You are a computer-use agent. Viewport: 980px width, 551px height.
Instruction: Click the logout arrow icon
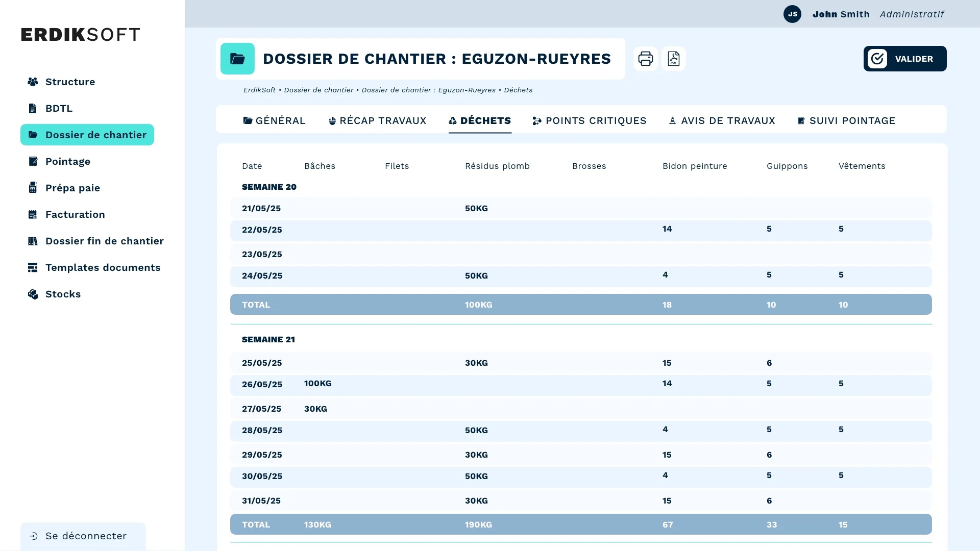coord(34,536)
